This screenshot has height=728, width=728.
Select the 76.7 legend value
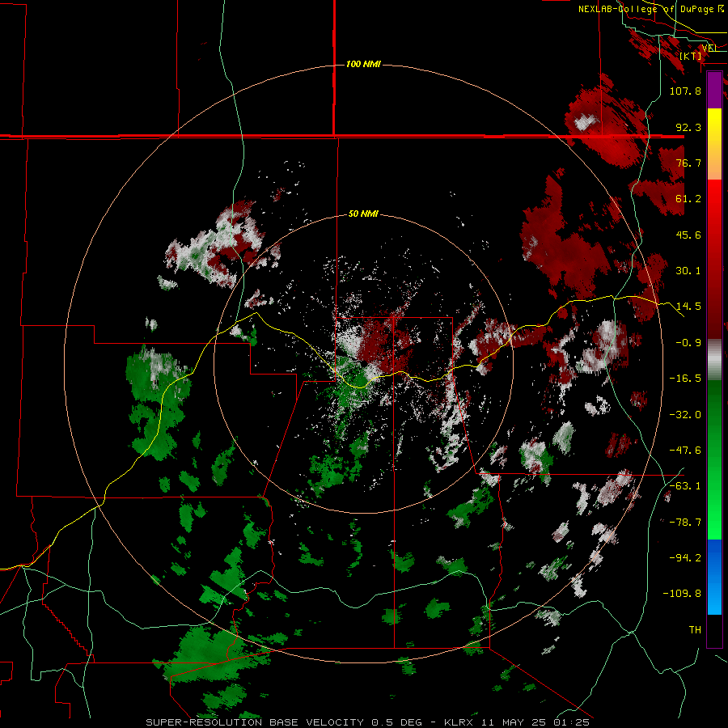688,163
